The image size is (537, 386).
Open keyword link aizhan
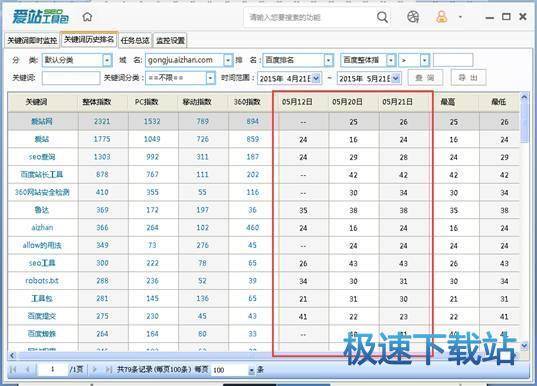pyautogui.click(x=42, y=227)
